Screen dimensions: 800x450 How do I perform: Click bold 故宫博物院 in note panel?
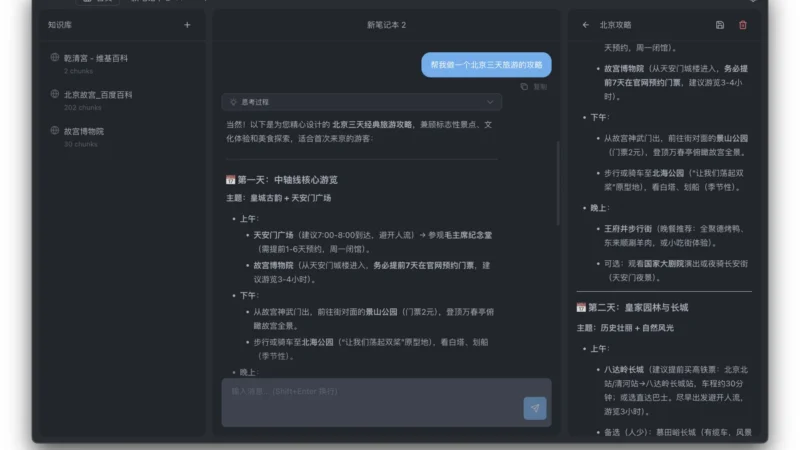point(624,68)
